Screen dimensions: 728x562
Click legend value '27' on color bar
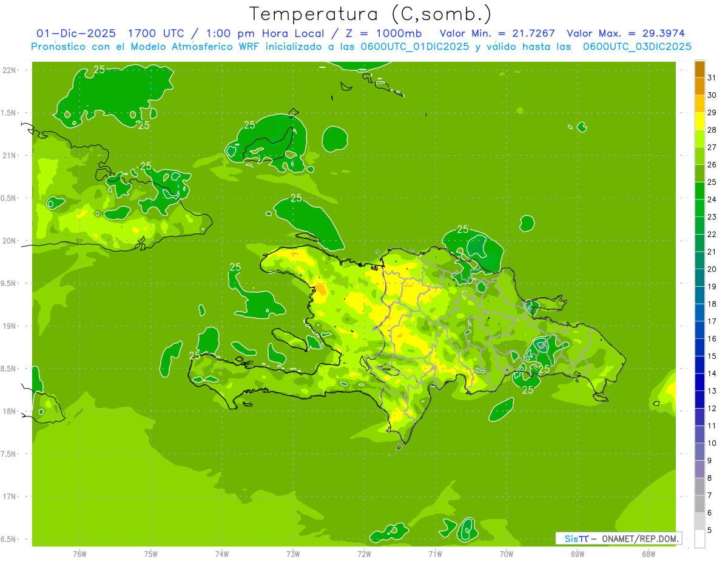pos(712,147)
